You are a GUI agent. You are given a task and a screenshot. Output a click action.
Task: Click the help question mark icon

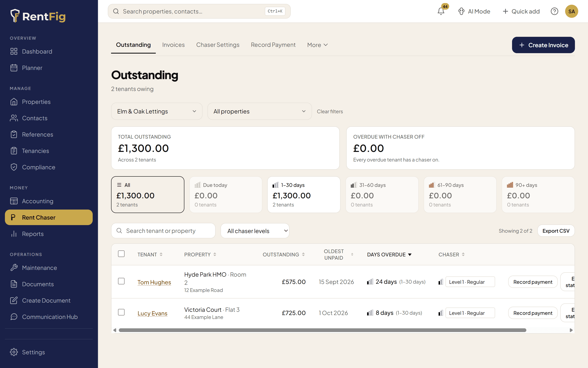[554, 11]
